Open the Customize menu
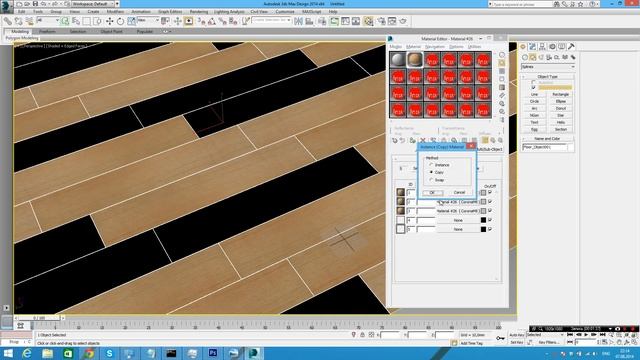Screen dimensions: 640x360 pyautogui.click(x=285, y=12)
